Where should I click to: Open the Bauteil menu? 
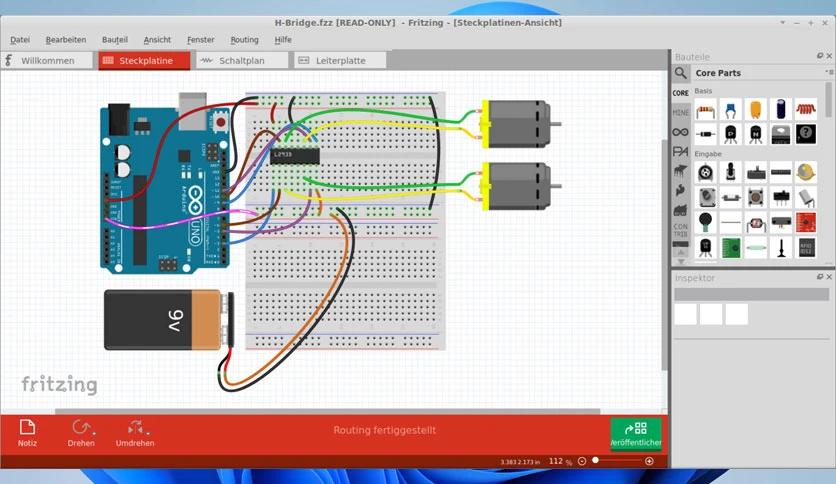(115, 39)
